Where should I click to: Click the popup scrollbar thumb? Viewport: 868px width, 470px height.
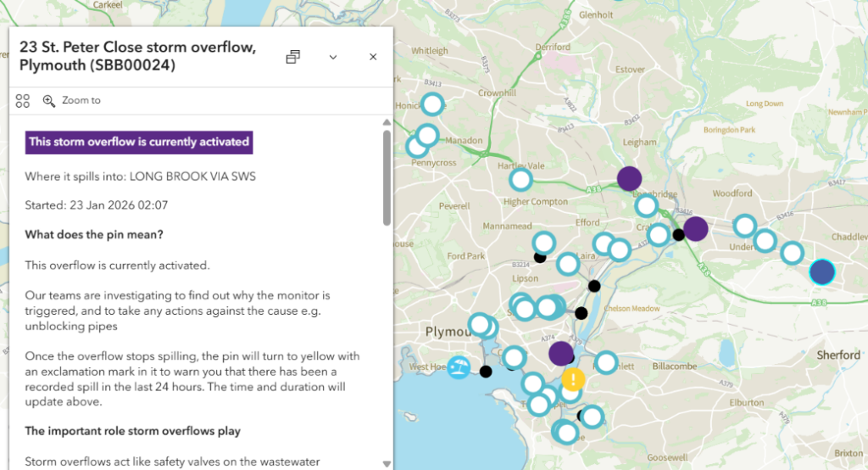pyautogui.click(x=387, y=178)
